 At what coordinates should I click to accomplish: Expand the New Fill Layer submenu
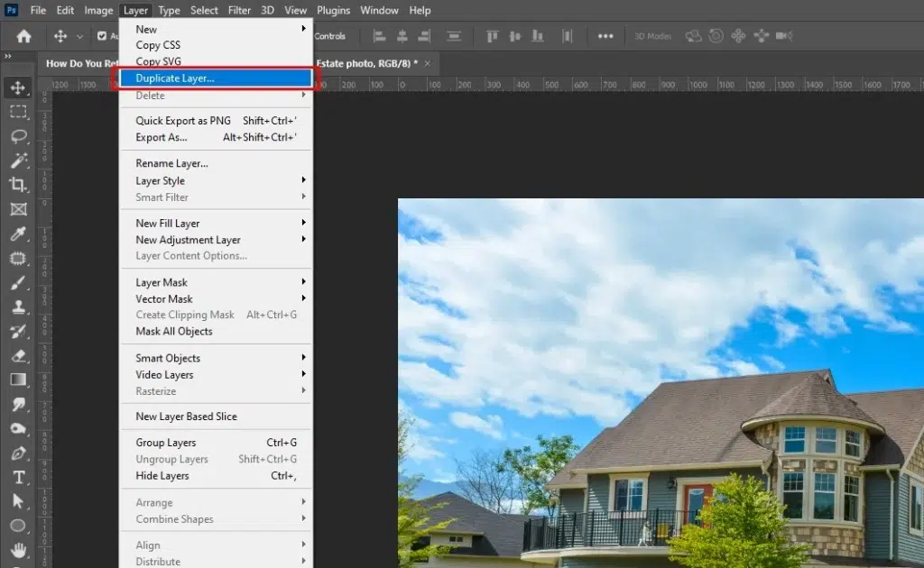click(167, 223)
